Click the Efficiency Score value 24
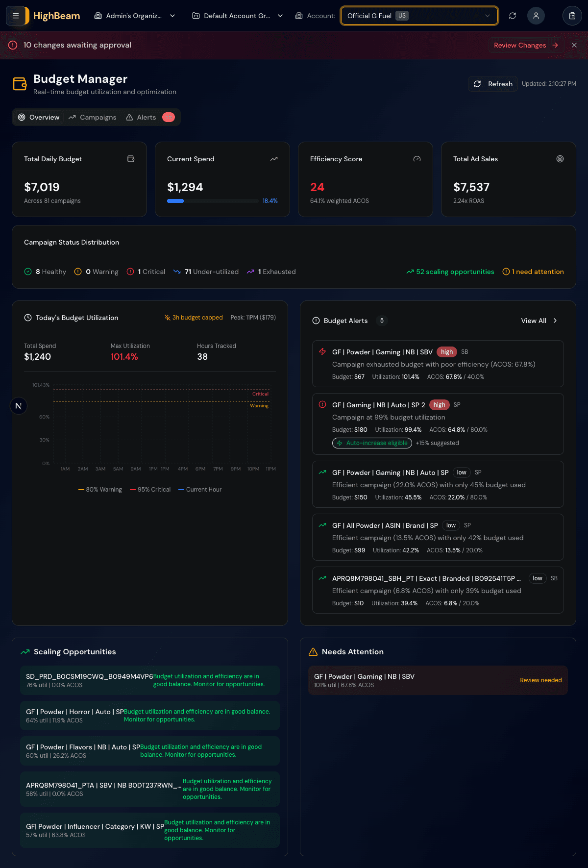Image resolution: width=588 pixels, height=868 pixels. click(x=317, y=187)
